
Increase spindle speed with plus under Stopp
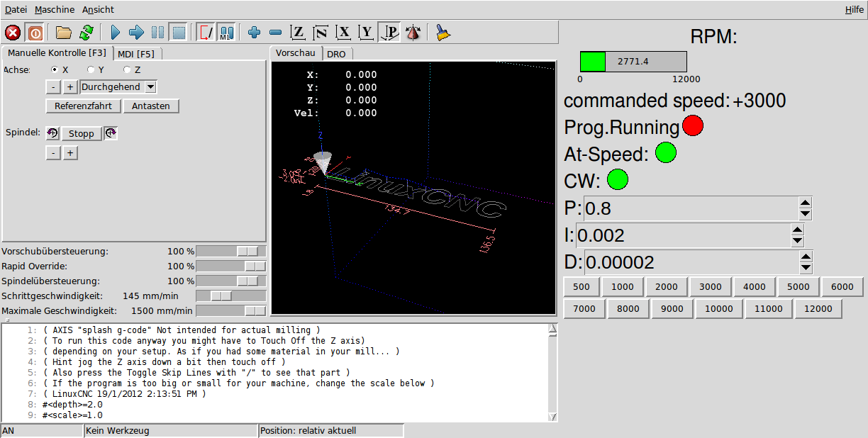click(70, 153)
